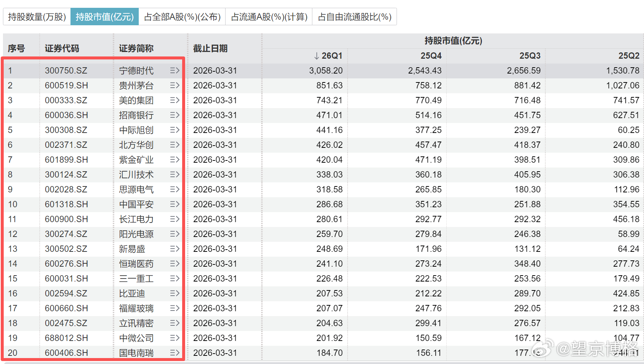Select the 851.63 market value cell
Viewport: 644px width, 364px height.
coord(329,85)
